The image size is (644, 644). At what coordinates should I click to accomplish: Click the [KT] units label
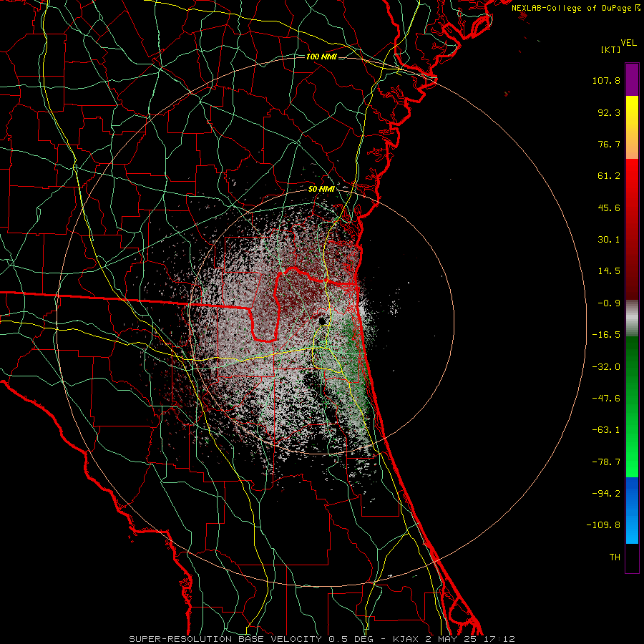[610, 49]
